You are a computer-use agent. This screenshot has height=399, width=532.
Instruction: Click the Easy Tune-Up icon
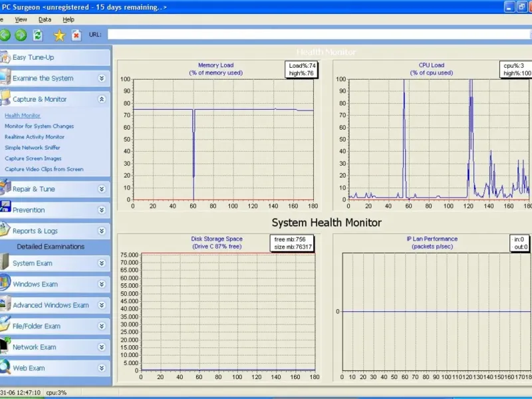coord(5,57)
